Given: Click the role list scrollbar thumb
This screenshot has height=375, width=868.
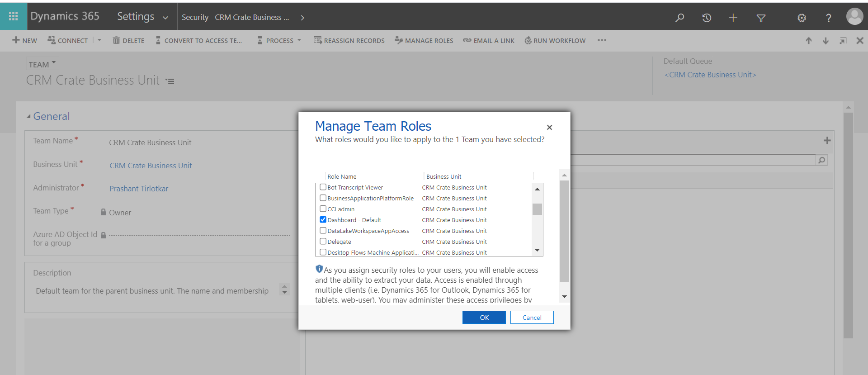Looking at the screenshot, I should point(537,209).
